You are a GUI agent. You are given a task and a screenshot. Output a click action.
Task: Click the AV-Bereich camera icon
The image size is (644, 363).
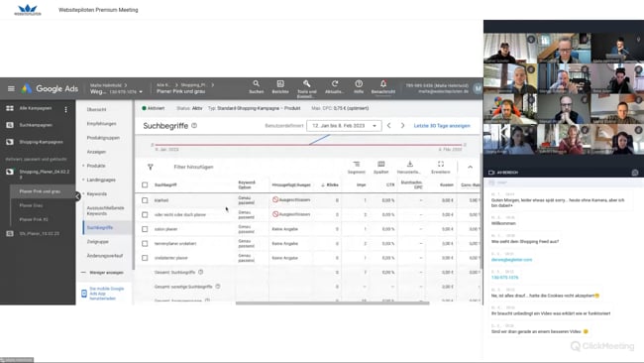click(x=491, y=173)
